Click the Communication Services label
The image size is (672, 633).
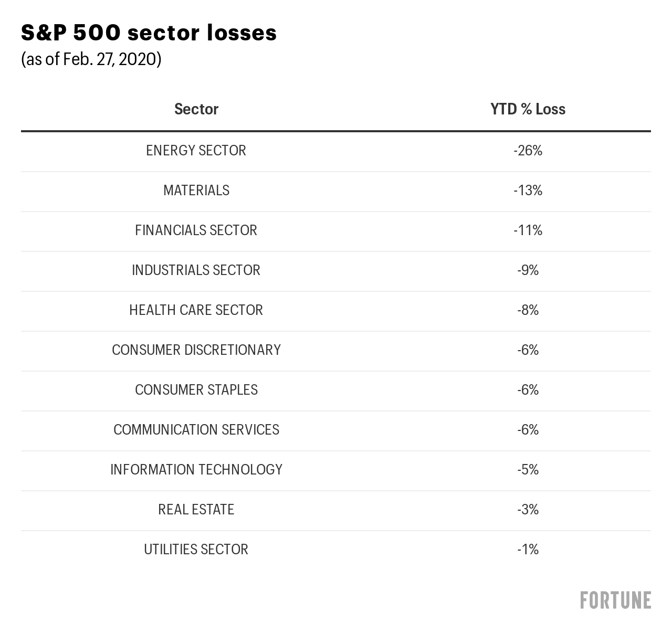(196, 430)
